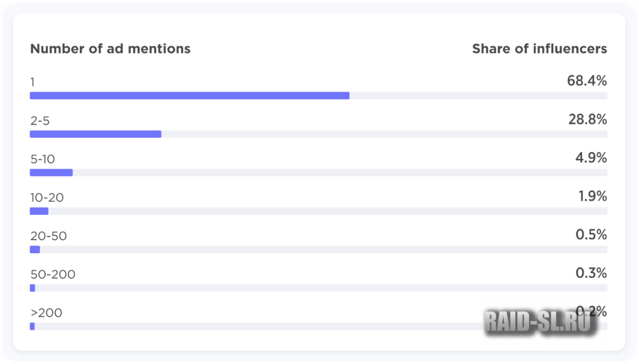Select the '2-5' row label
Image resolution: width=639 pixels, height=364 pixels.
coord(40,121)
